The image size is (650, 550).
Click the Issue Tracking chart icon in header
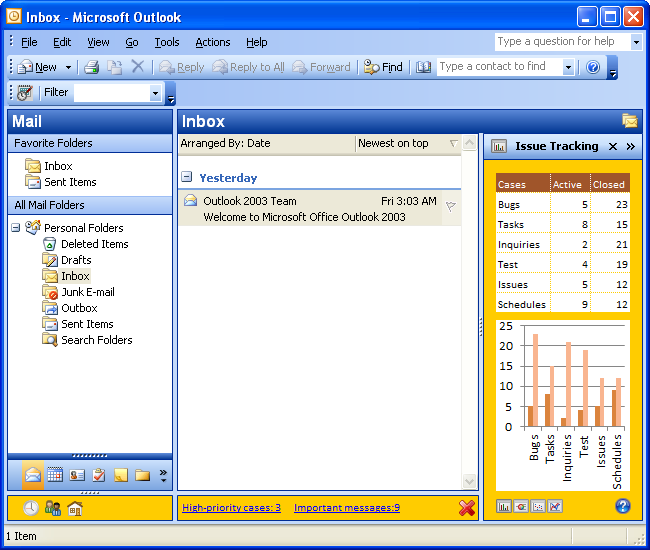(x=499, y=146)
